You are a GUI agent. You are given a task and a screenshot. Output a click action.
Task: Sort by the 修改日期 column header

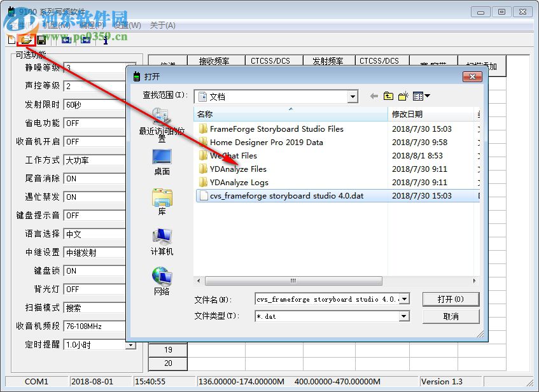tap(431, 114)
